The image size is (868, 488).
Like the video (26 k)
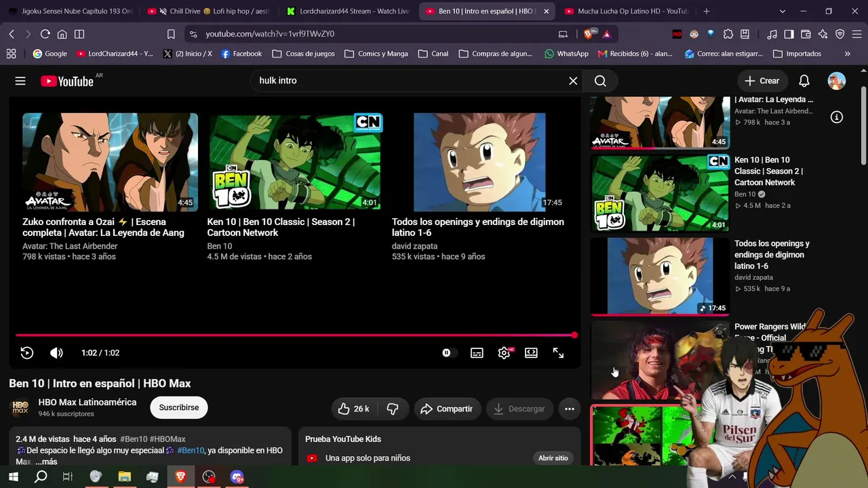pyautogui.click(x=354, y=409)
